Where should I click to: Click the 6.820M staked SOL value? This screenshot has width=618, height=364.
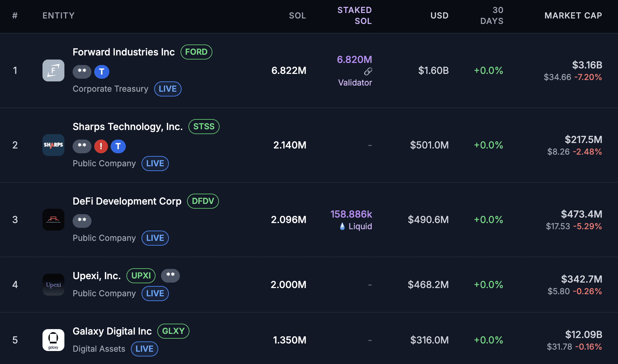[355, 60]
